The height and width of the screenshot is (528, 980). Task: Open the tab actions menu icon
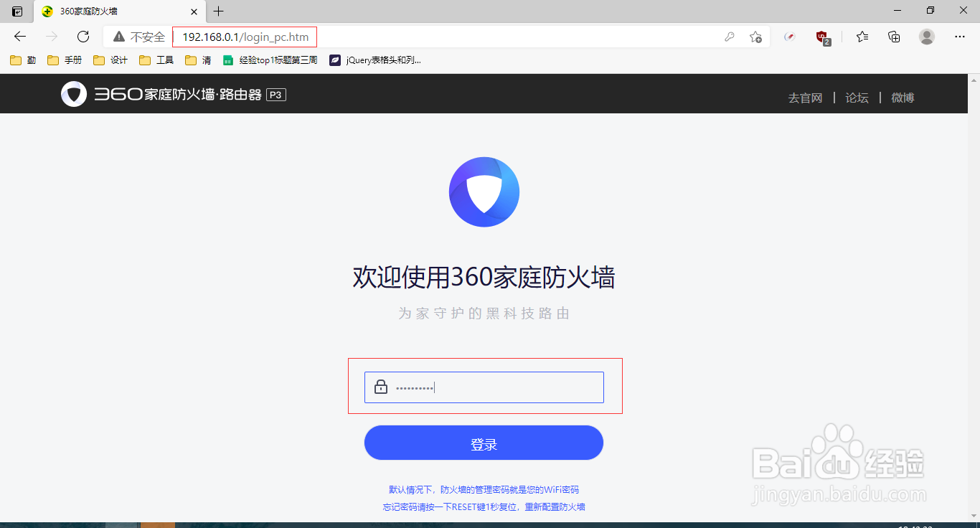click(17, 11)
